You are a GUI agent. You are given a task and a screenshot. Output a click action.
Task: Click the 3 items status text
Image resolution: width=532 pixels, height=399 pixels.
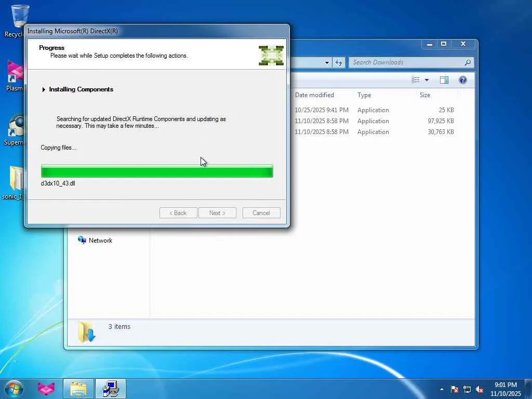[x=119, y=326]
